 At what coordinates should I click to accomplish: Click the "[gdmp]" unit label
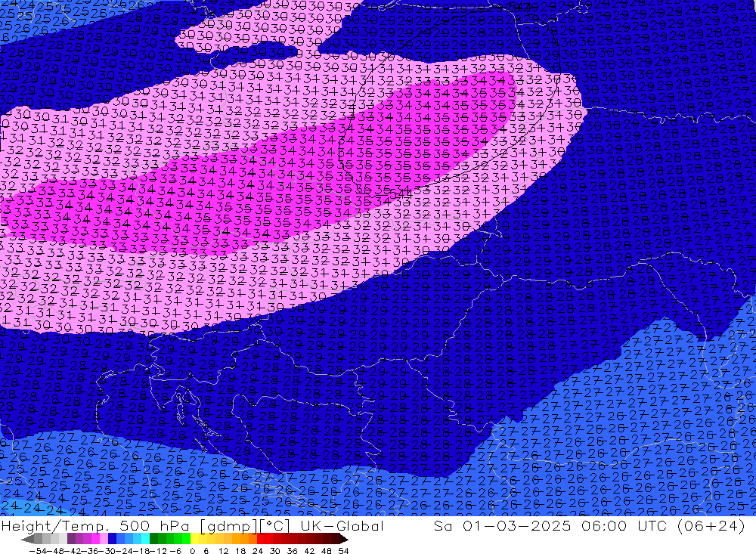click(x=230, y=525)
